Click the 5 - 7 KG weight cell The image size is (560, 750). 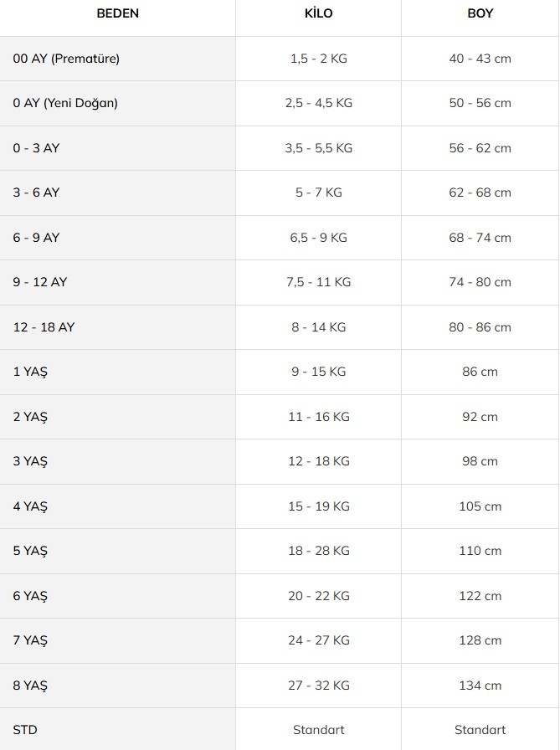coord(318,193)
